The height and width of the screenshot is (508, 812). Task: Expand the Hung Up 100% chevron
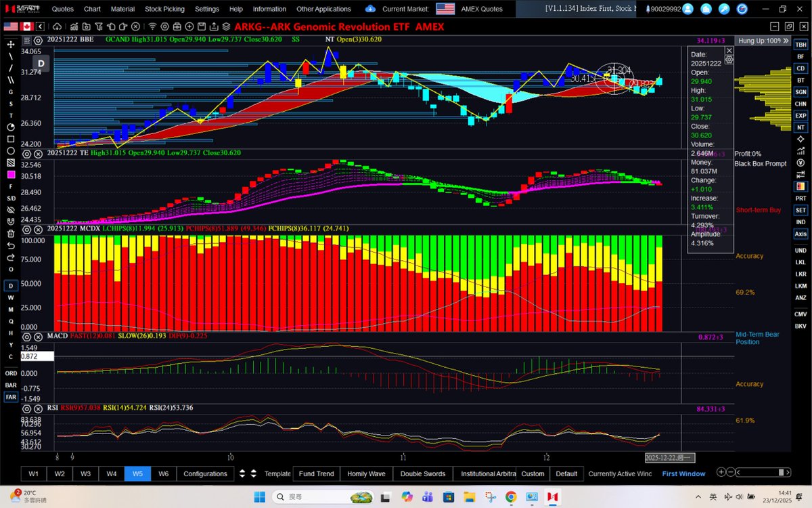(786, 41)
